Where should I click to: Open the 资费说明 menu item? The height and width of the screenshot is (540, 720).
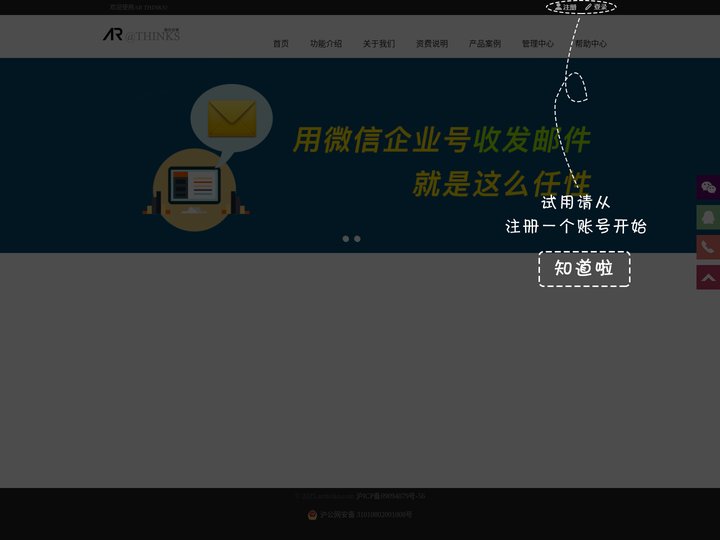coord(432,44)
